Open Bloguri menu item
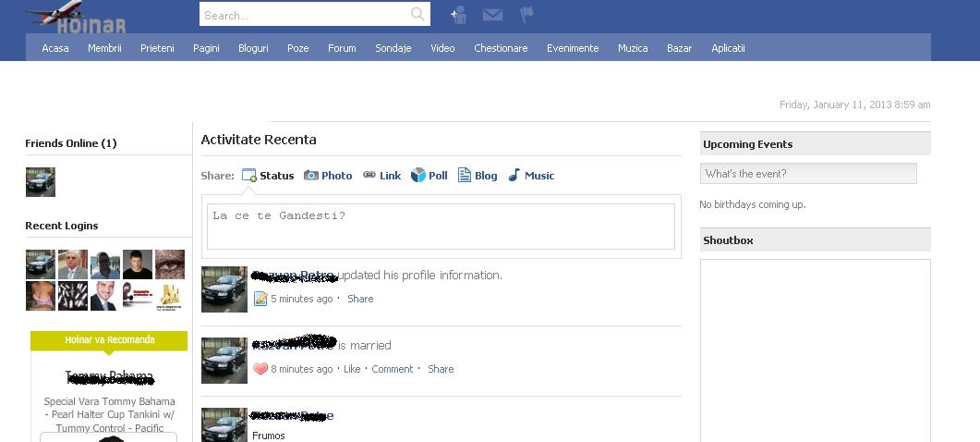 253,48
